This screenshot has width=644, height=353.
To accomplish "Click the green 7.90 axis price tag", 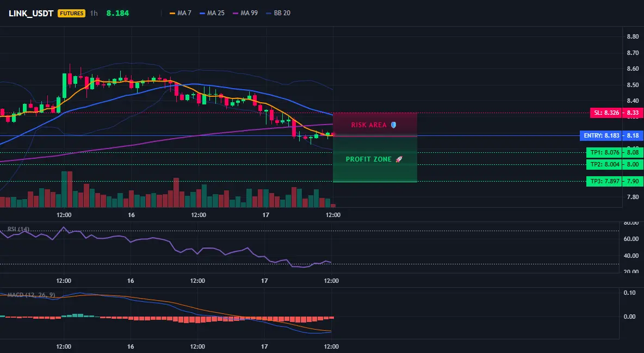I will (633, 181).
